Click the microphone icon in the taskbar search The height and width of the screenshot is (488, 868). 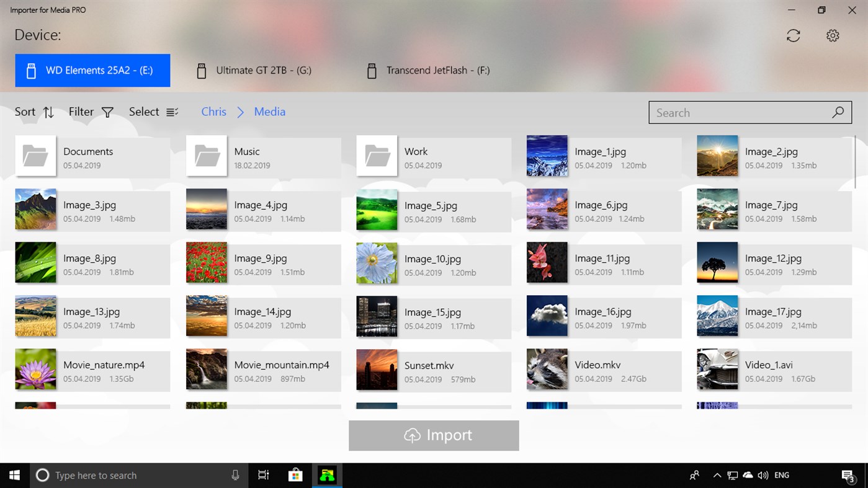pos(235,475)
